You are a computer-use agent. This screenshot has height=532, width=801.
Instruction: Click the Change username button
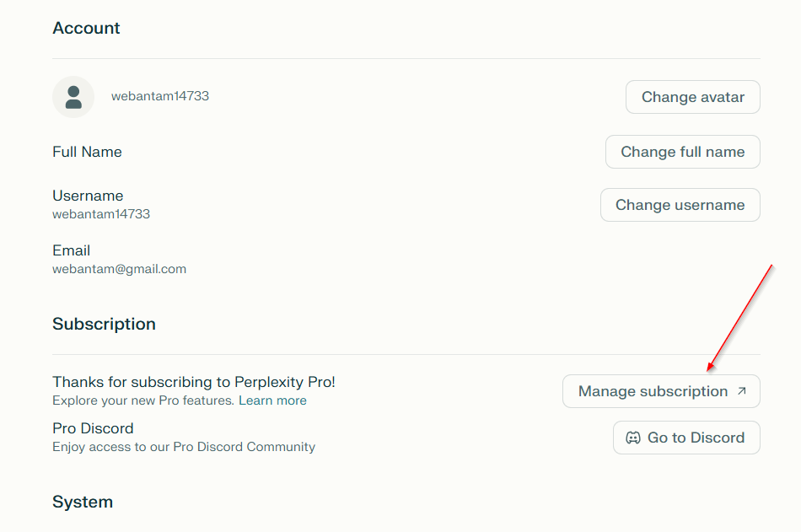pyautogui.click(x=680, y=205)
